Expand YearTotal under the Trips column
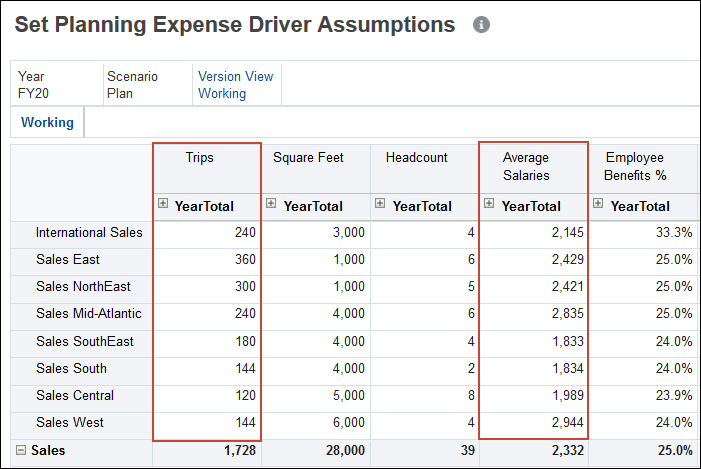The width and height of the screenshot is (701, 469). coord(163,204)
